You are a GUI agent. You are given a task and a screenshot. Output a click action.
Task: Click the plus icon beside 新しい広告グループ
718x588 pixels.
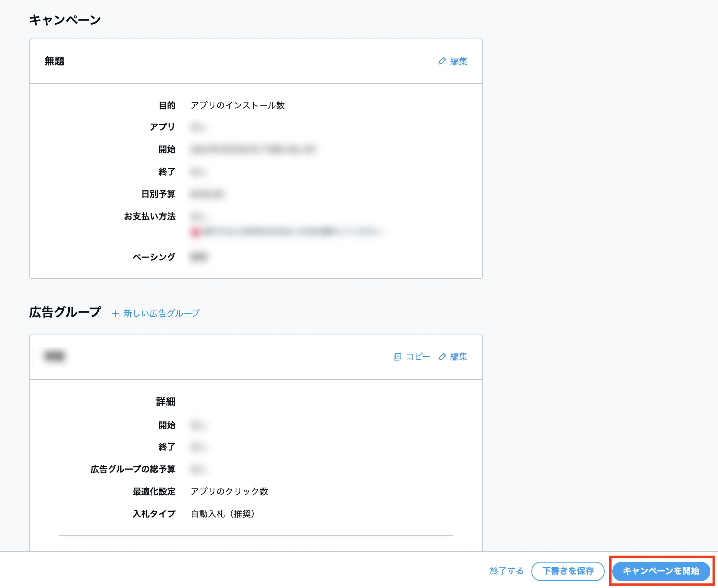pyautogui.click(x=115, y=313)
